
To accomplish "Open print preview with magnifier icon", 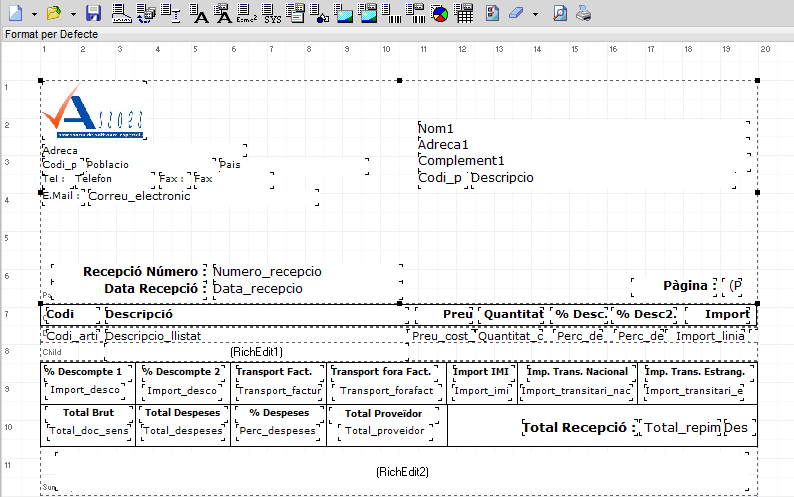I will pos(560,13).
